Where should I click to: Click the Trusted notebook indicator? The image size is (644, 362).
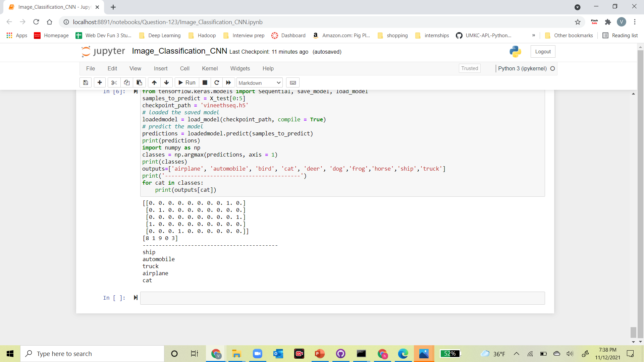point(470,68)
